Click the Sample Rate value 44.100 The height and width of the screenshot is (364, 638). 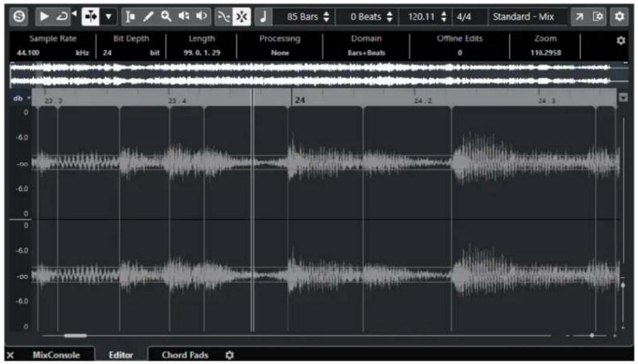(28, 53)
